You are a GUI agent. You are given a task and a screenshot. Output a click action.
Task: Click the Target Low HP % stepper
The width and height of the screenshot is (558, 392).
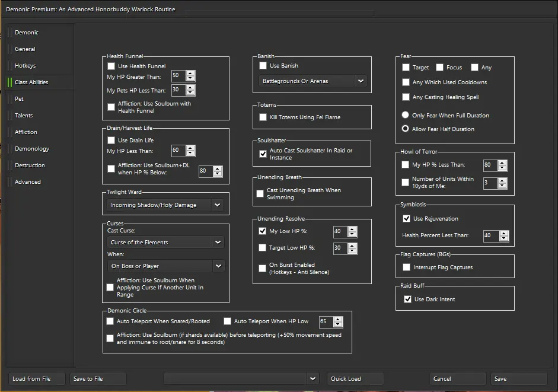coord(352,248)
